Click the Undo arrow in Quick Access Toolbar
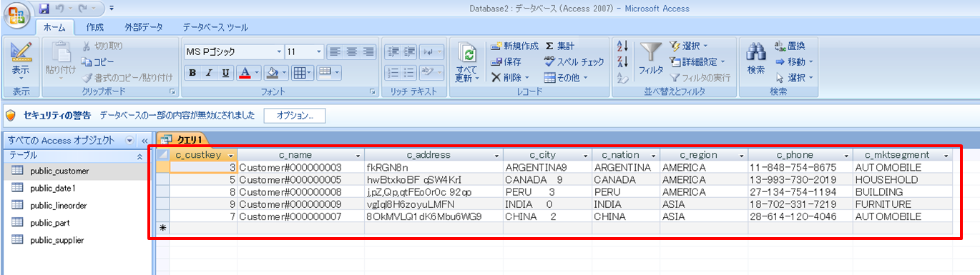 point(59,9)
